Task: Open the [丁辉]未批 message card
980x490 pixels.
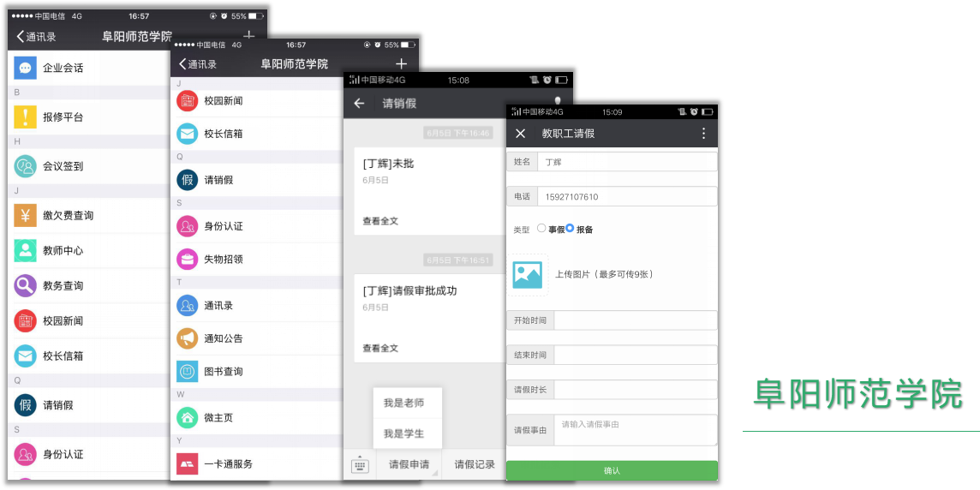Action: tap(430, 191)
